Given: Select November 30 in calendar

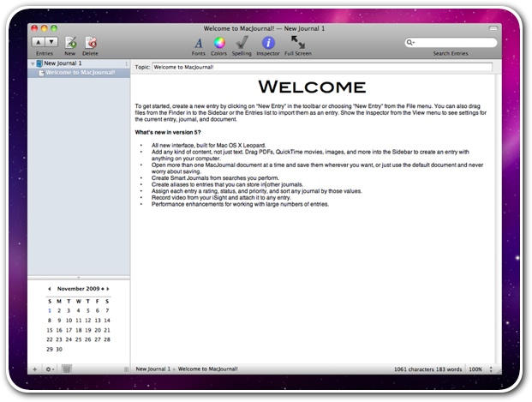Looking at the screenshot, I should point(59,349).
